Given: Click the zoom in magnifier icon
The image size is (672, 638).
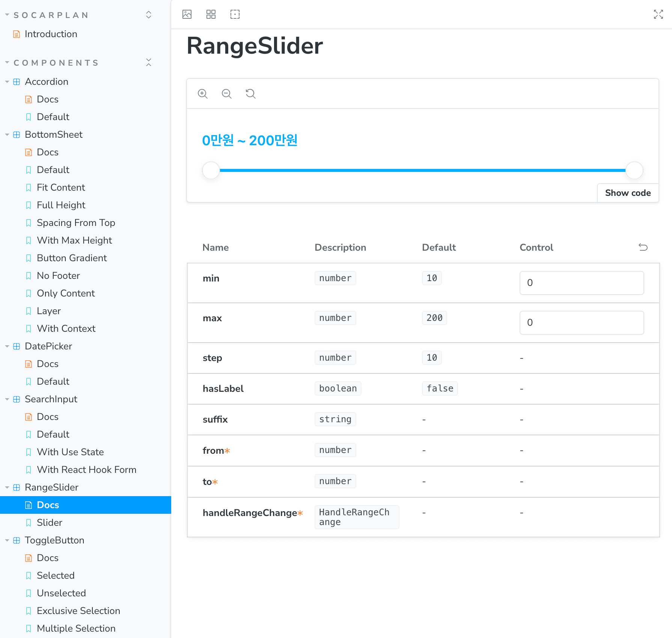Looking at the screenshot, I should point(203,93).
